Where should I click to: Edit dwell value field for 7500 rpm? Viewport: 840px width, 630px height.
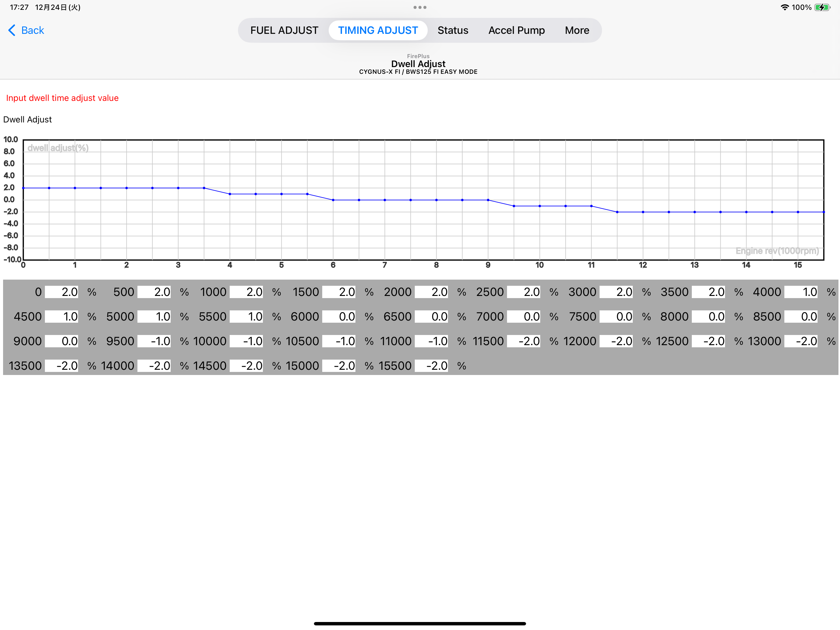[x=616, y=317]
